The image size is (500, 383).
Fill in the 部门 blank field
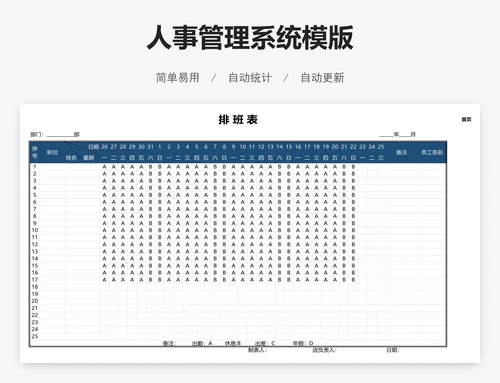[x=60, y=135]
